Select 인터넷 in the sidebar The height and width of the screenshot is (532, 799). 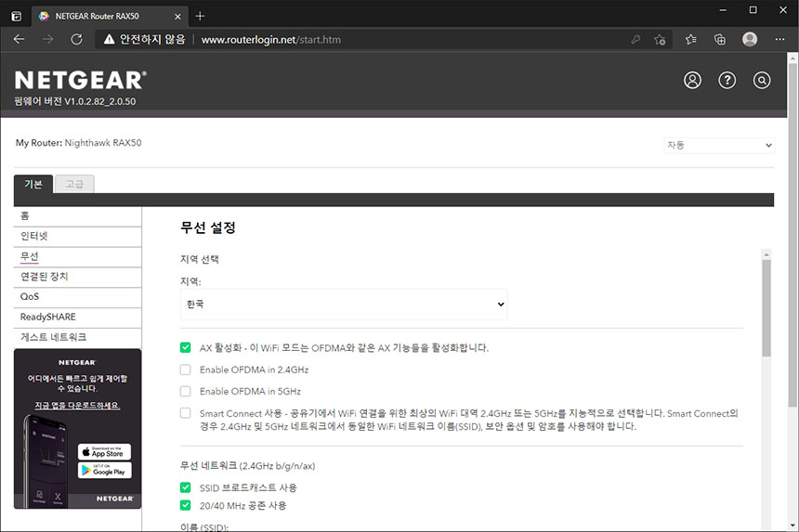coord(77,236)
